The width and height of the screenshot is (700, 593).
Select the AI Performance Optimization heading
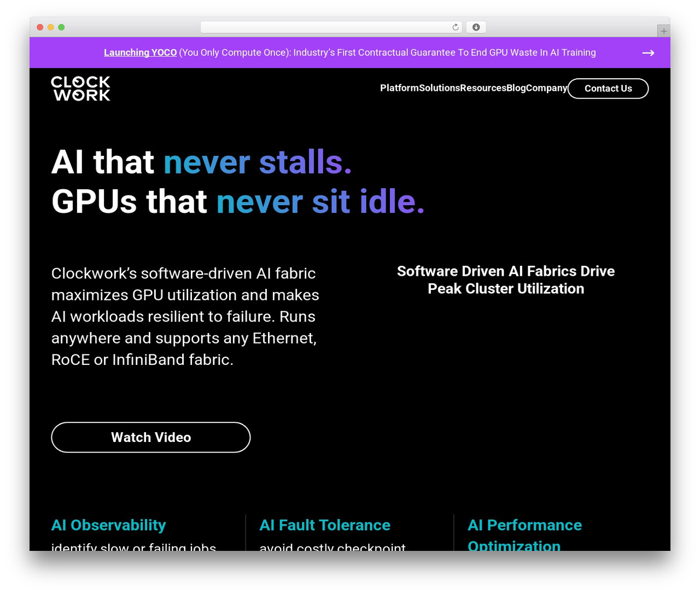point(525,536)
